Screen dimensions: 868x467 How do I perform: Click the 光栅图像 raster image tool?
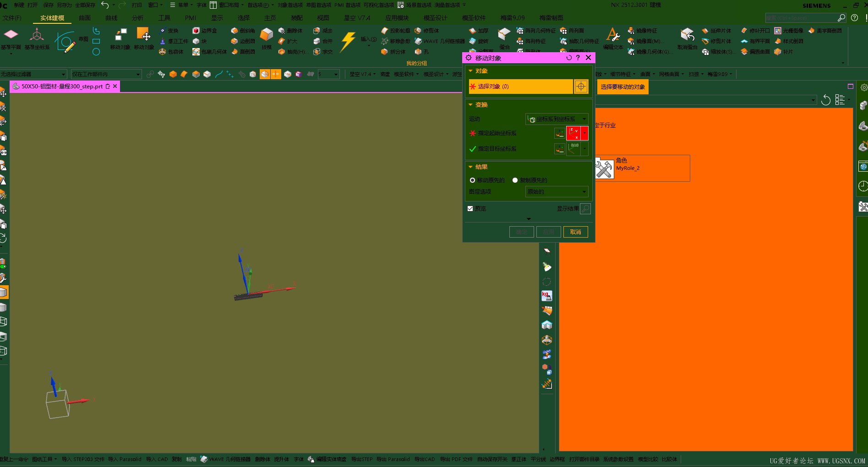click(x=789, y=31)
